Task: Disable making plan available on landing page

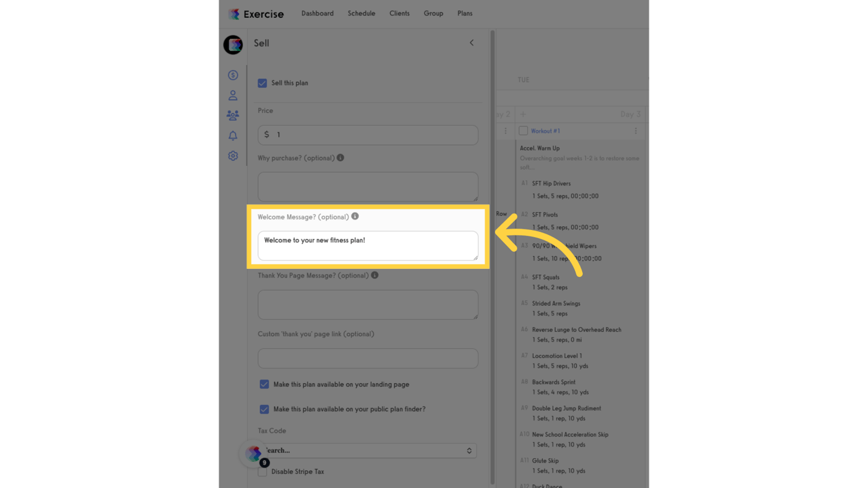Action: pos(265,384)
